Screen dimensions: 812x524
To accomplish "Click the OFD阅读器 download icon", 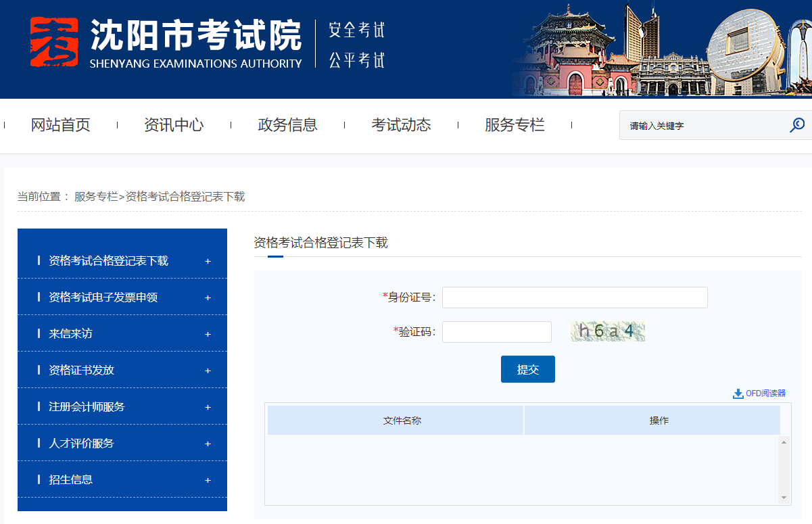I will click(x=738, y=394).
